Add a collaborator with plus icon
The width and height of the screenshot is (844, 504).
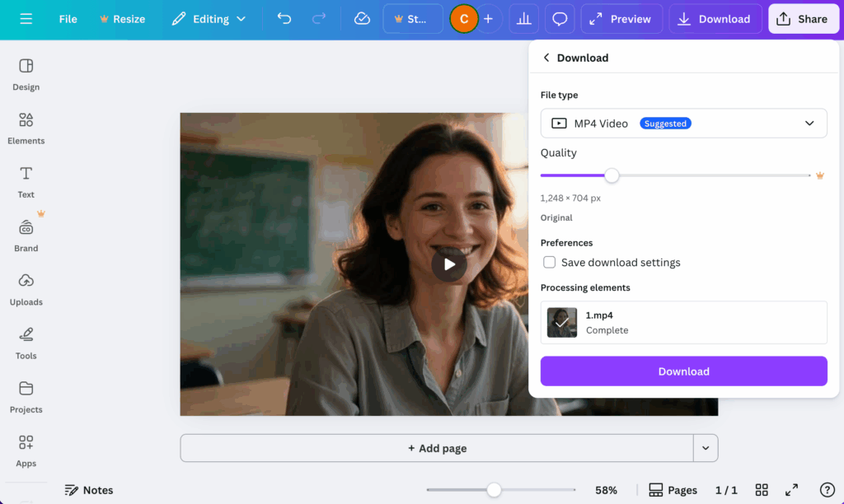tap(488, 19)
